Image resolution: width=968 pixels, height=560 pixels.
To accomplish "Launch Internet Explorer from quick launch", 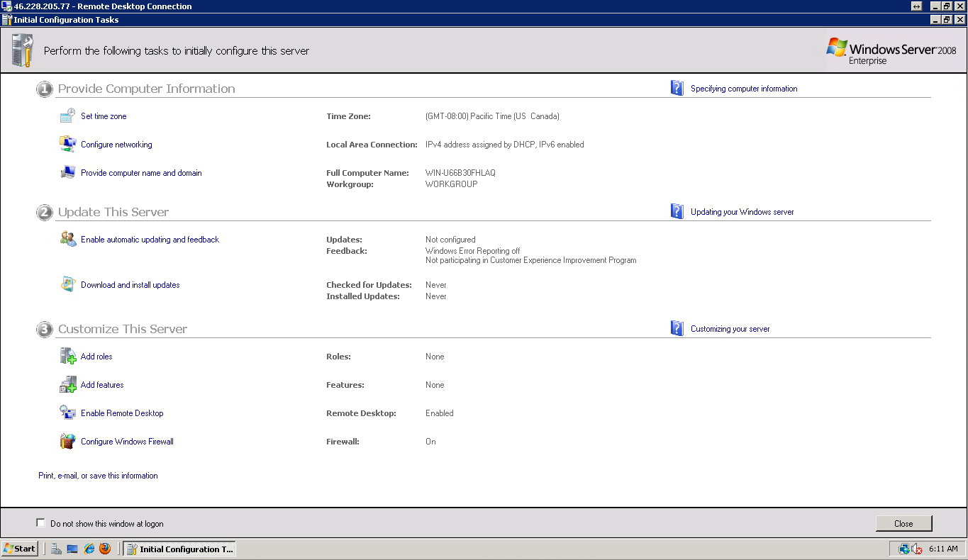I will [89, 549].
